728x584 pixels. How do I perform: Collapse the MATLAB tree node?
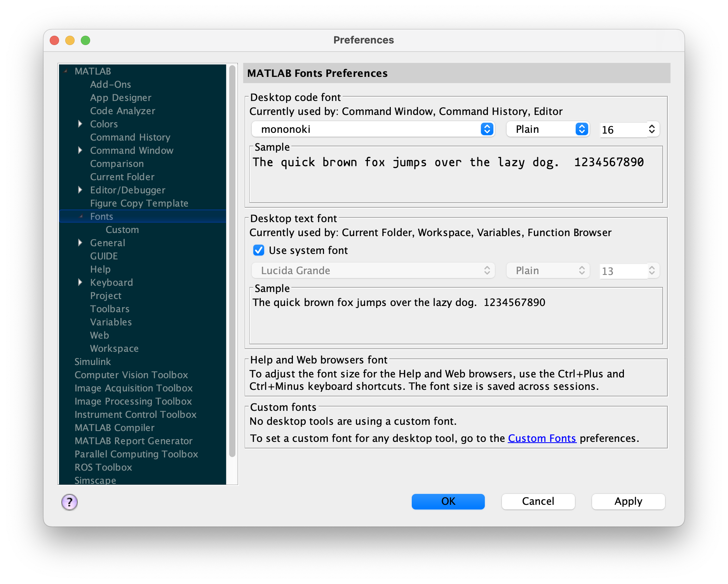(x=66, y=71)
